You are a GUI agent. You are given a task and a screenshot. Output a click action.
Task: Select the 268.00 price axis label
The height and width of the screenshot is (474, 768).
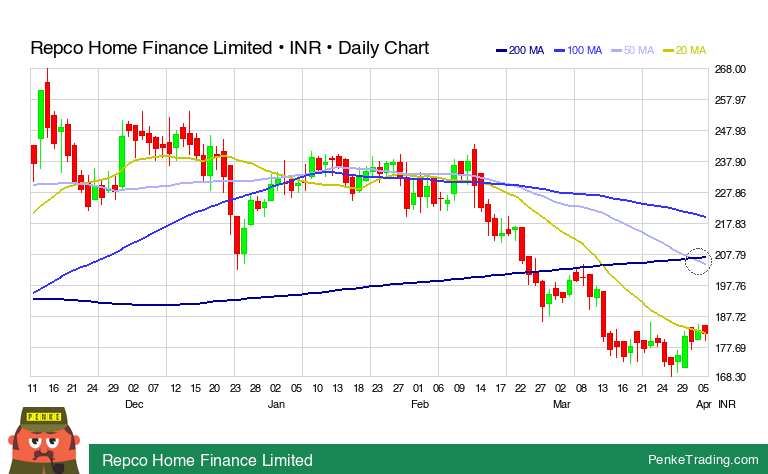pos(730,69)
